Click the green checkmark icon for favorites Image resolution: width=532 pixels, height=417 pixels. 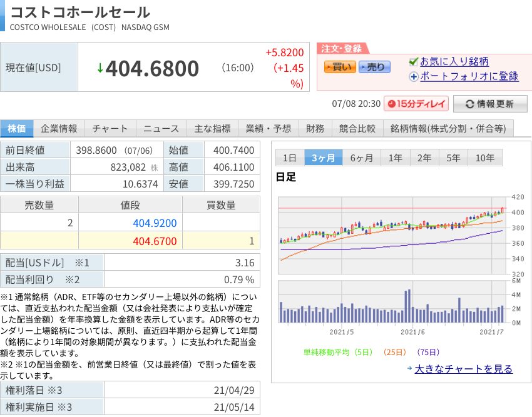tap(413, 61)
